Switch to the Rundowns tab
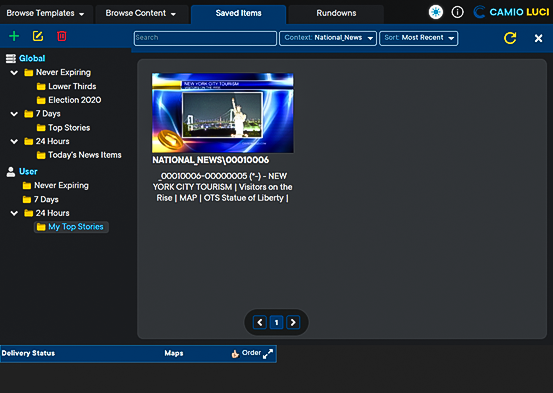 pos(336,13)
